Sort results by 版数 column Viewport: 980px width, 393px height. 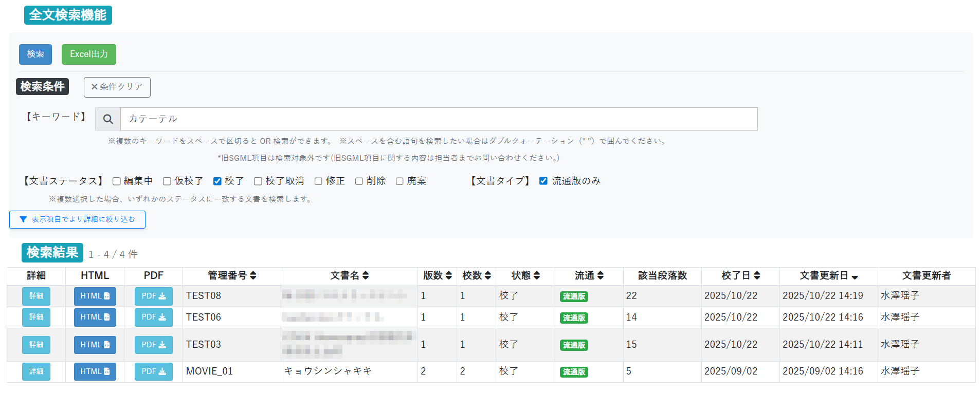[448, 276]
